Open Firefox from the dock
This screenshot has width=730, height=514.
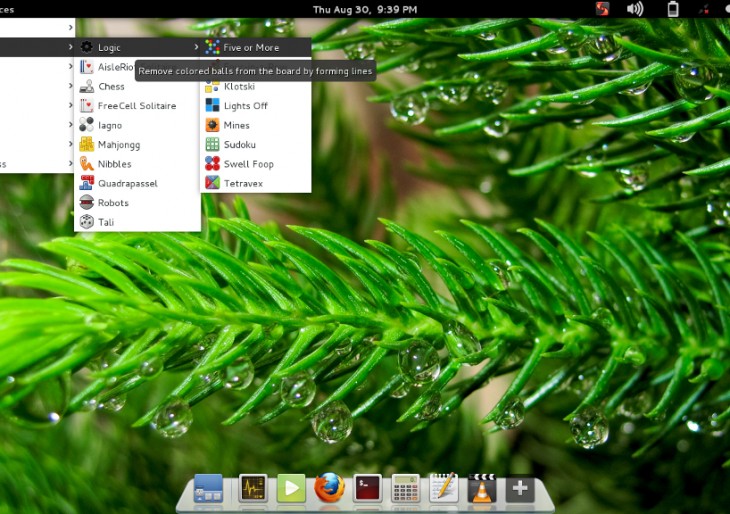329,488
